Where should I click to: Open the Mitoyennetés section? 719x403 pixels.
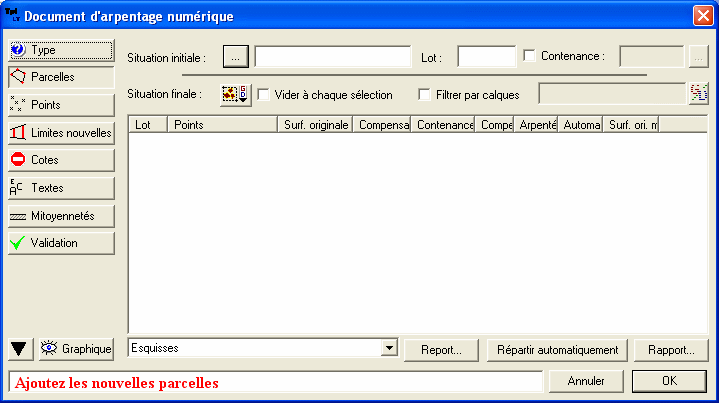(x=60, y=215)
